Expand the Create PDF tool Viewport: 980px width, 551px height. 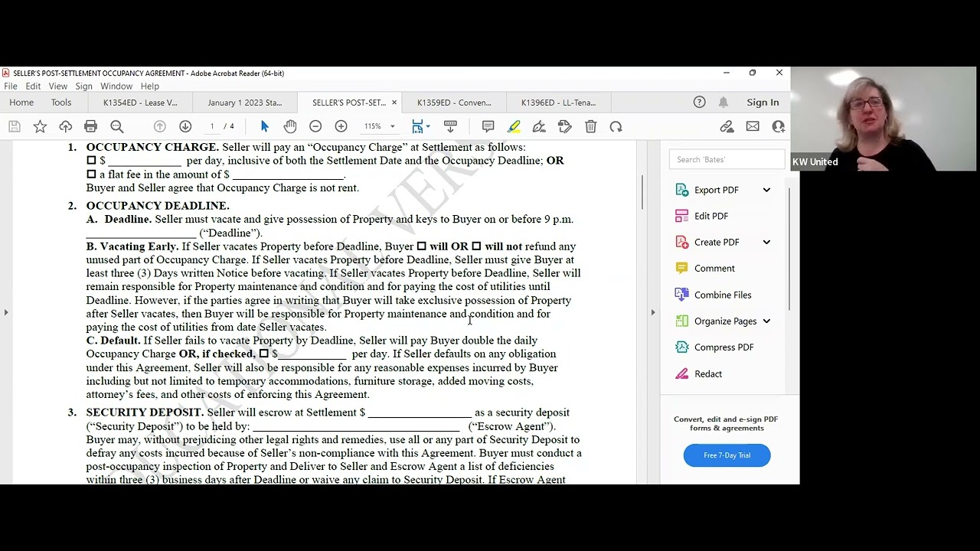(766, 242)
